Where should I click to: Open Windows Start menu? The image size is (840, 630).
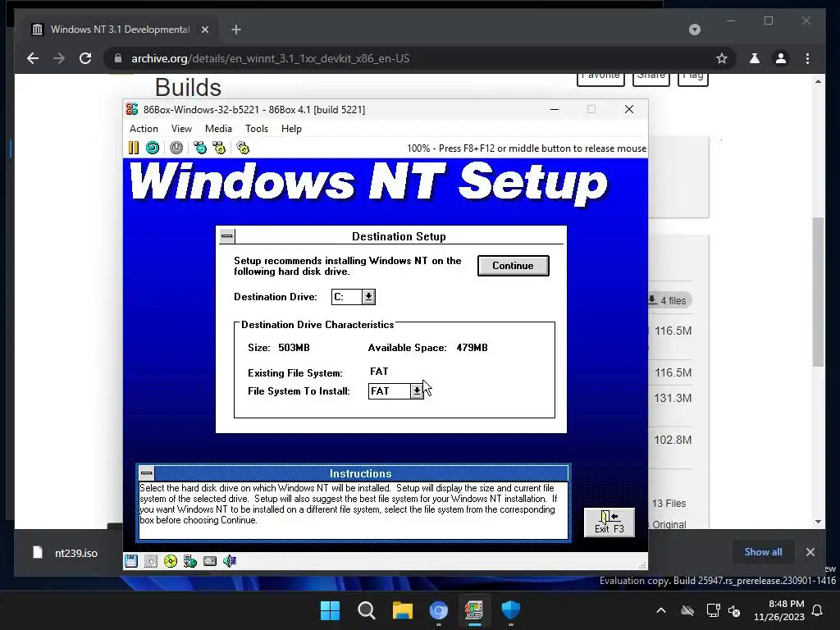pos(330,610)
